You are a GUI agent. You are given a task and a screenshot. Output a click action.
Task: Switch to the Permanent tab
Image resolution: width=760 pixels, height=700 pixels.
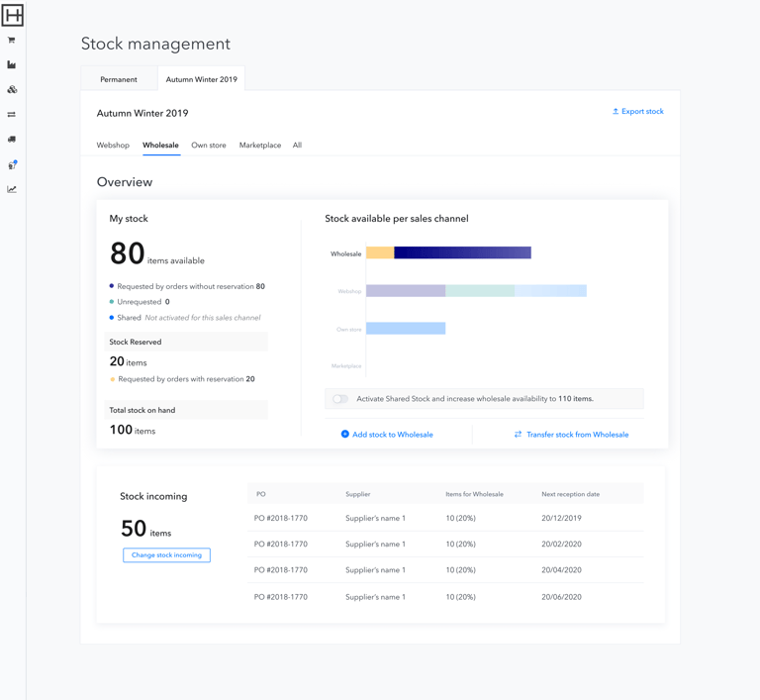pos(119,79)
